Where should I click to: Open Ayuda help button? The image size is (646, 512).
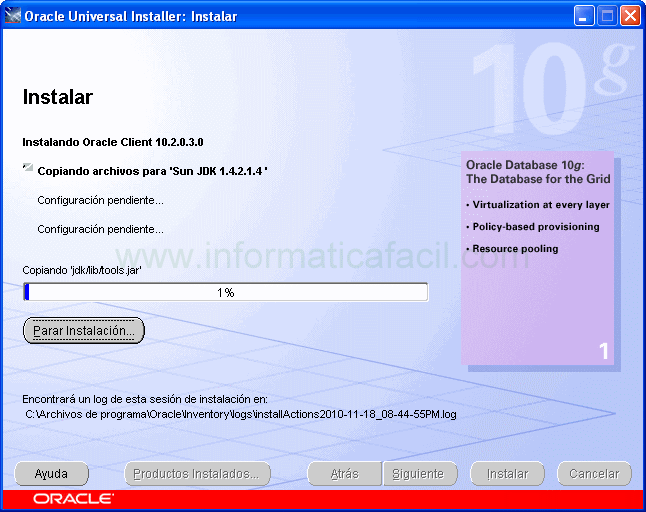click(x=51, y=474)
